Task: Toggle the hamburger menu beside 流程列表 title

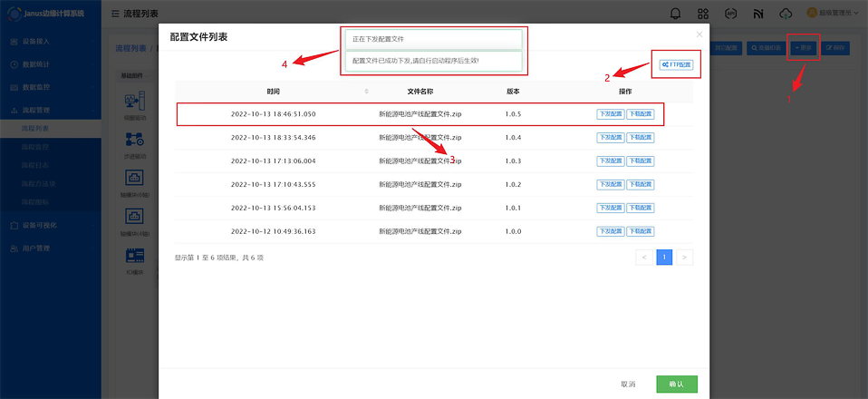Action: coord(114,14)
